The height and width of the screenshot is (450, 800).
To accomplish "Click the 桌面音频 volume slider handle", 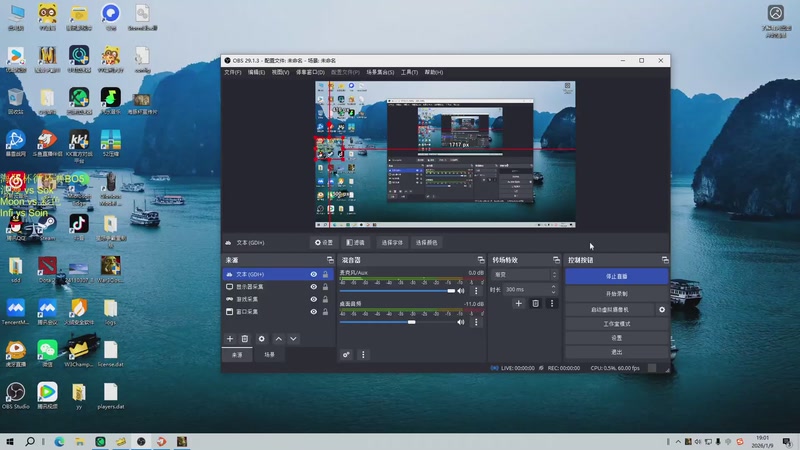I will 411,322.
